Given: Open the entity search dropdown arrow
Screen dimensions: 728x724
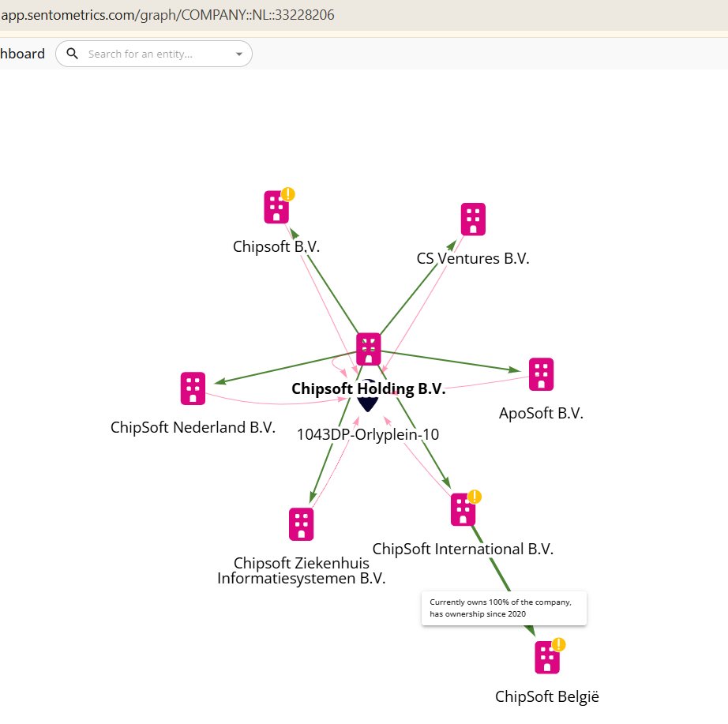Looking at the screenshot, I should tap(239, 54).
